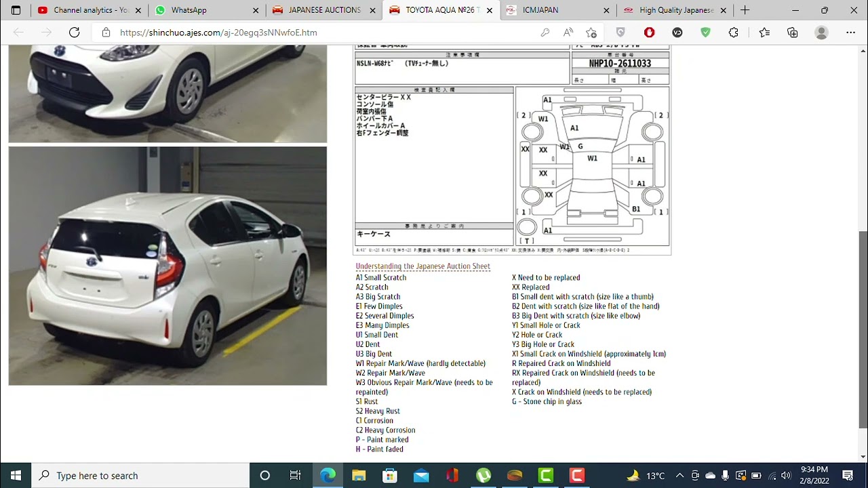Open Task View on the taskbar
Viewport: 868px width, 488px height.
[x=295, y=475]
